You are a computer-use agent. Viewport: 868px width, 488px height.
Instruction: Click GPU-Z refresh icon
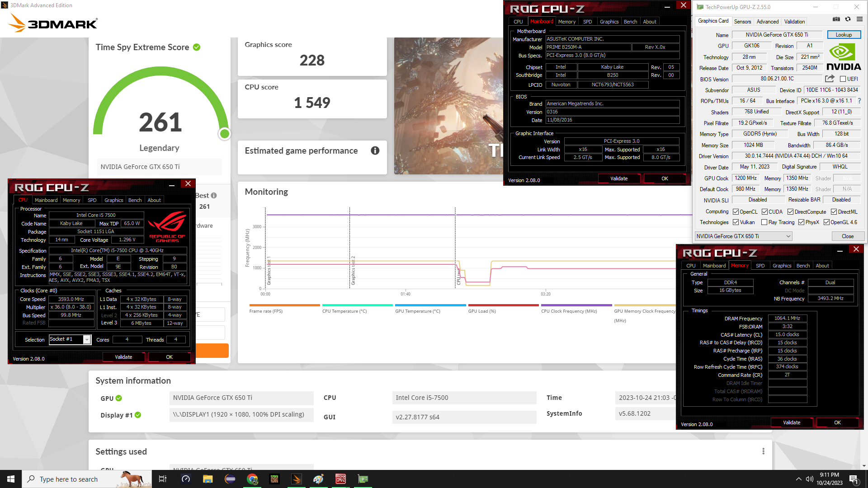coord(848,19)
